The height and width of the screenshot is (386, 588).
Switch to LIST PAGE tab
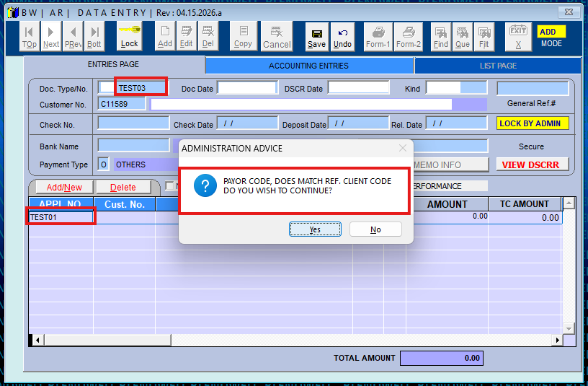pyautogui.click(x=498, y=66)
